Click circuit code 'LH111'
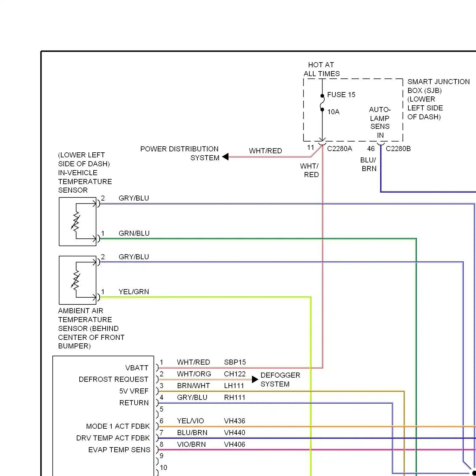 point(234,386)
